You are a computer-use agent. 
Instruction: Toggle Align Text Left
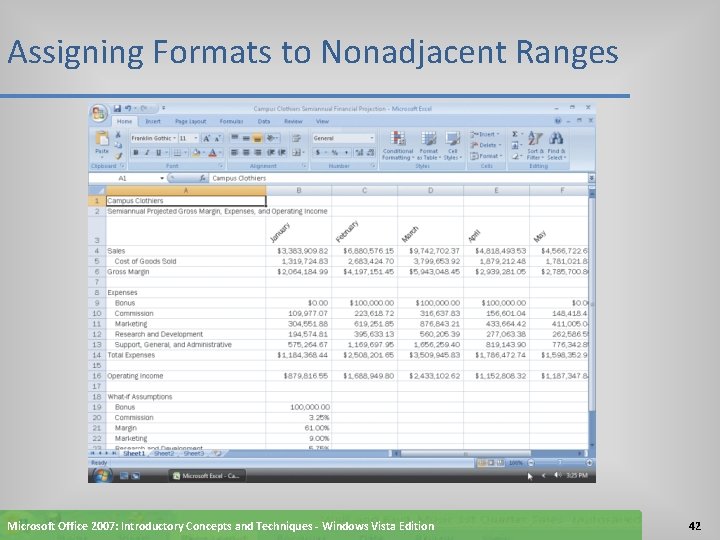tap(234, 152)
